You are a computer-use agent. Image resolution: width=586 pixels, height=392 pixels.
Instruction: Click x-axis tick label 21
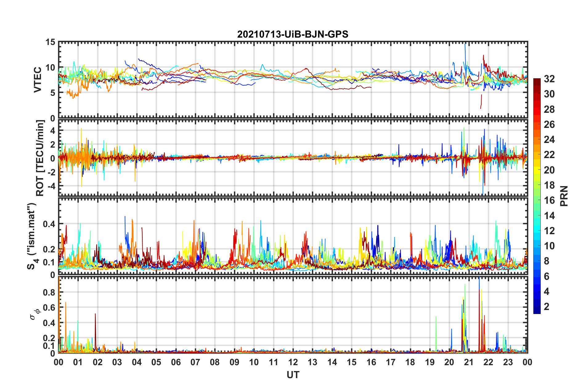pyautogui.click(x=469, y=362)
